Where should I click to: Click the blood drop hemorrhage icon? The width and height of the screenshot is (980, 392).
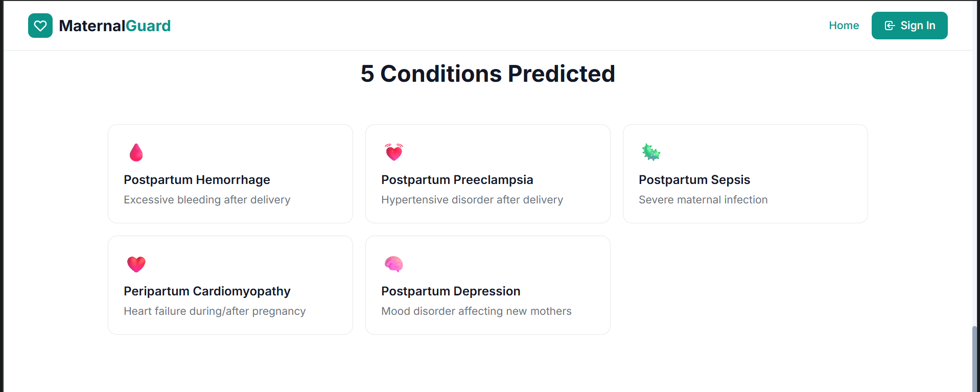tap(136, 152)
